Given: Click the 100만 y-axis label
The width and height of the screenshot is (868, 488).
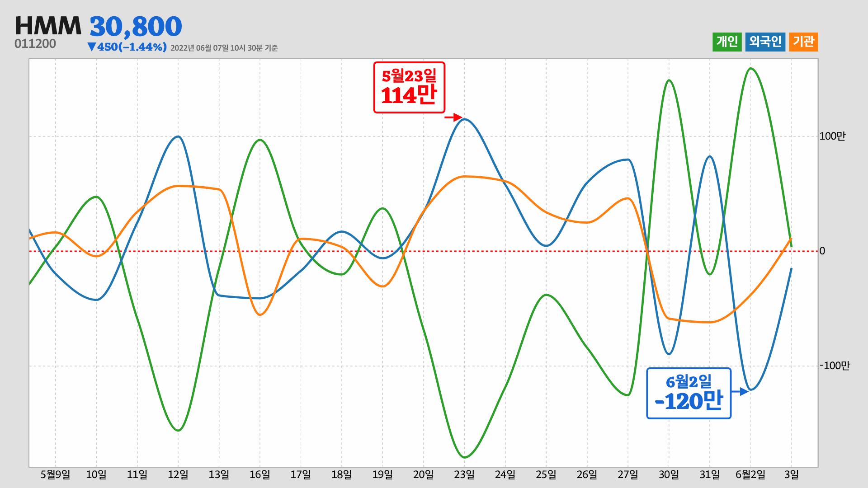Looking at the screenshot, I should [x=832, y=136].
